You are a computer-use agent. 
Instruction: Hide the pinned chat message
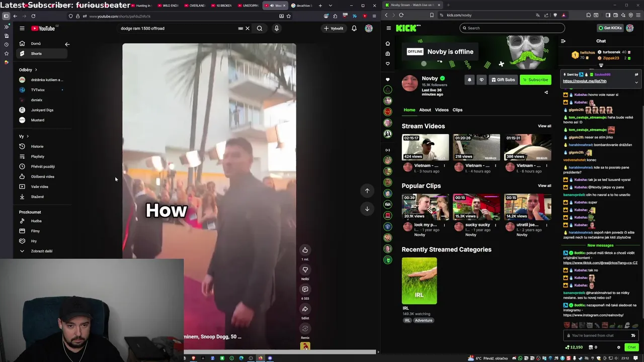click(x=636, y=74)
